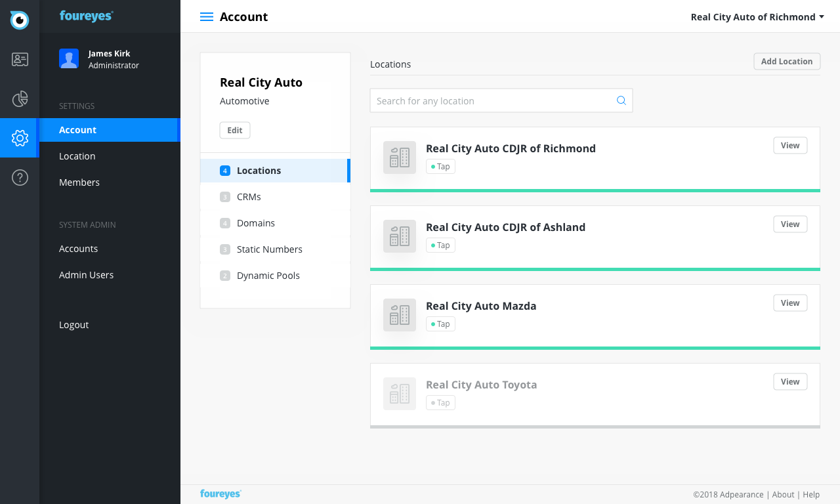Click the About footer link

(783, 494)
